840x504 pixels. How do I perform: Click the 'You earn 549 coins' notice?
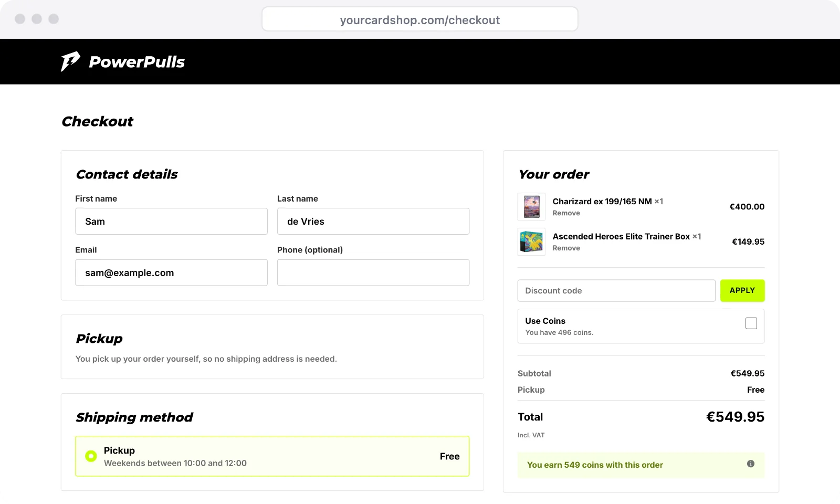point(641,465)
